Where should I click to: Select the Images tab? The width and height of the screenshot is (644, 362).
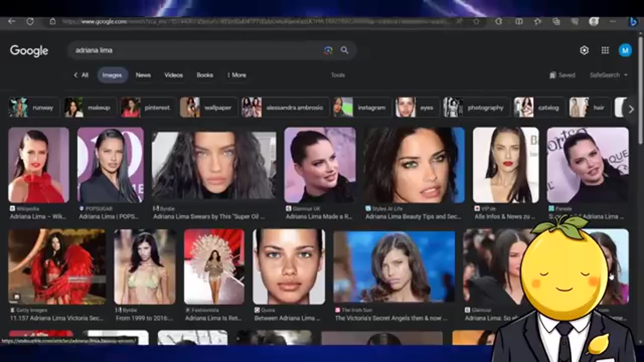pos(112,75)
